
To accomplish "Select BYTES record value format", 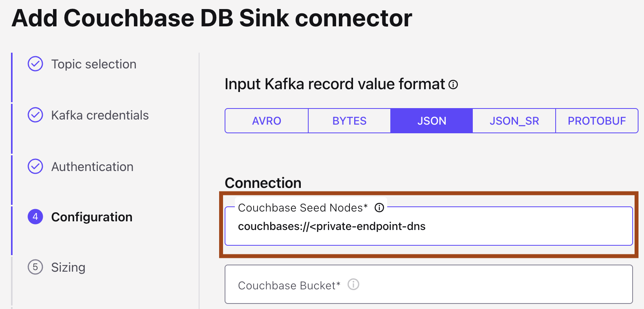I will [349, 121].
